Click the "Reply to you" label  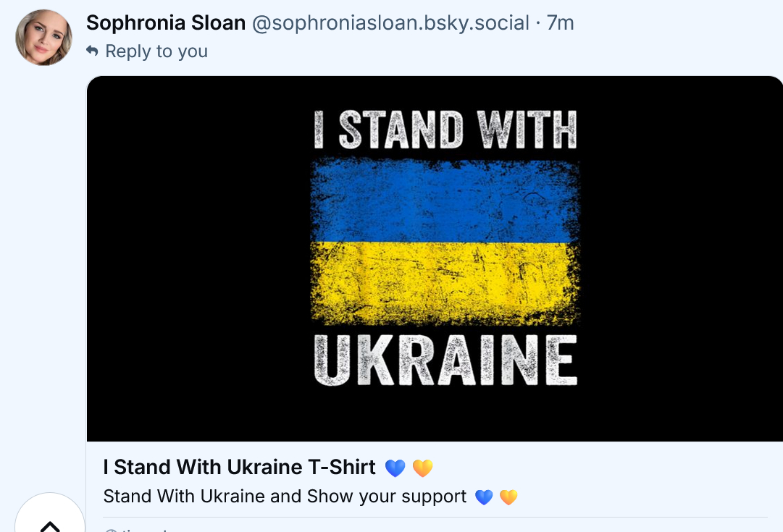(x=156, y=51)
